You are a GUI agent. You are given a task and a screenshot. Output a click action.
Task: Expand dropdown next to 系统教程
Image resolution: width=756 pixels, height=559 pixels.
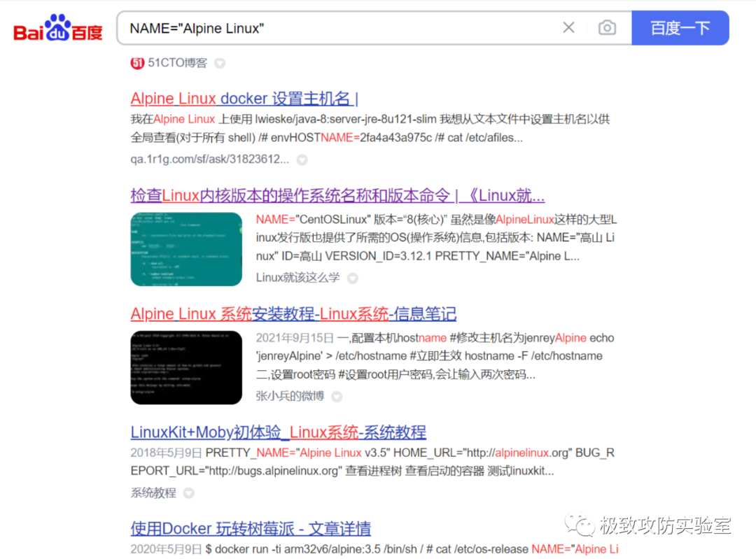[x=188, y=493]
